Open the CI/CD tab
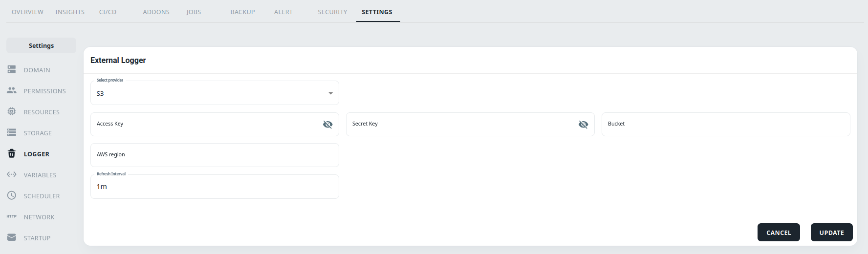Screen dimensions: 868x254 (x=108, y=12)
